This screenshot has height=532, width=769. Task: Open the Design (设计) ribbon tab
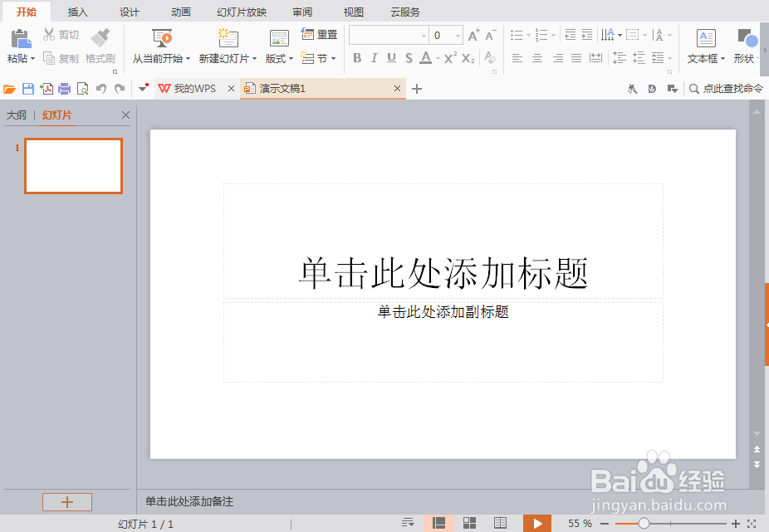click(130, 12)
